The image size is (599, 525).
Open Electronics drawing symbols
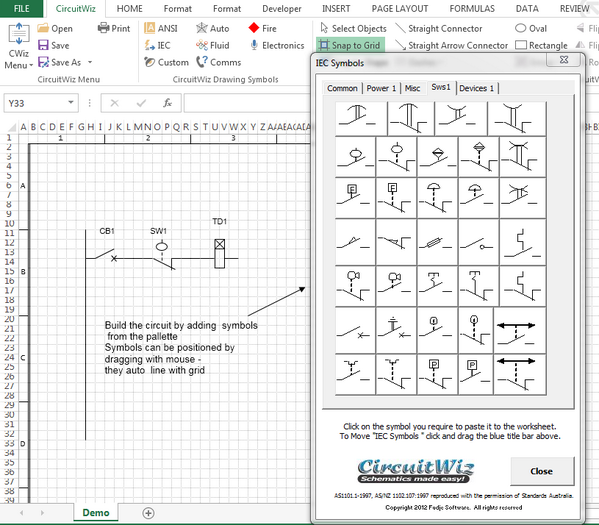tap(277, 45)
